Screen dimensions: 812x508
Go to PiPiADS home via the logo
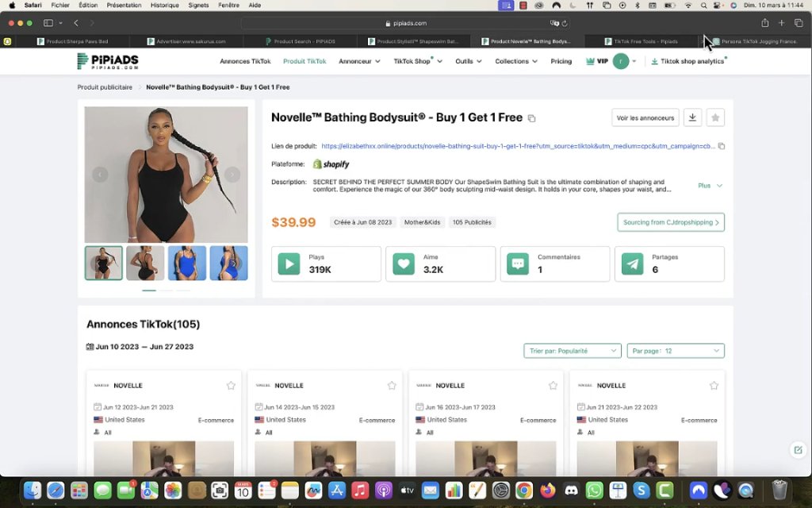[x=108, y=61]
